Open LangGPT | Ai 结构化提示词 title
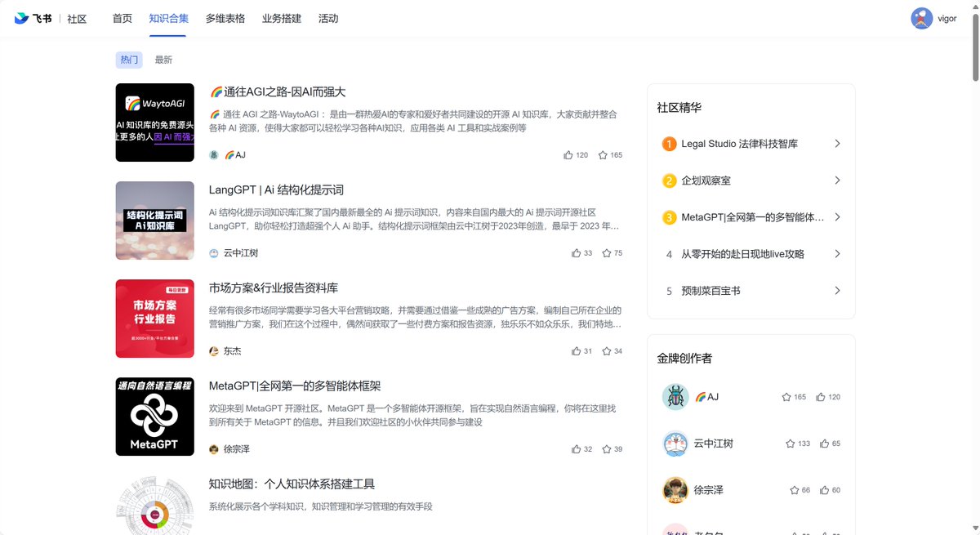This screenshot has width=980, height=535. [276, 190]
